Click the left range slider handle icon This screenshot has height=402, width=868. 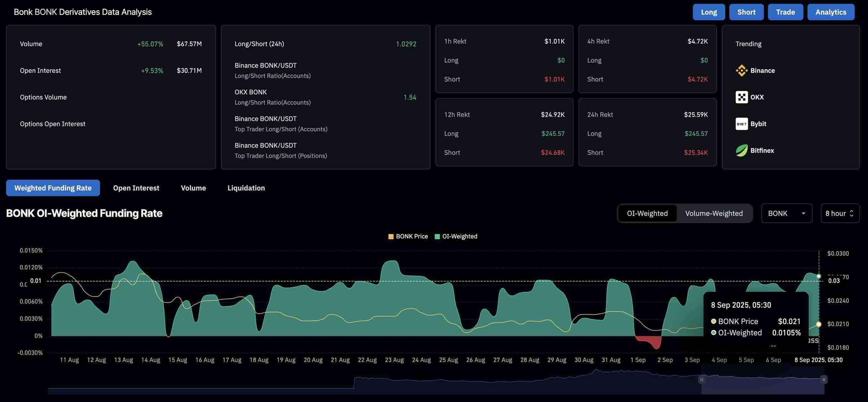pyautogui.click(x=702, y=380)
